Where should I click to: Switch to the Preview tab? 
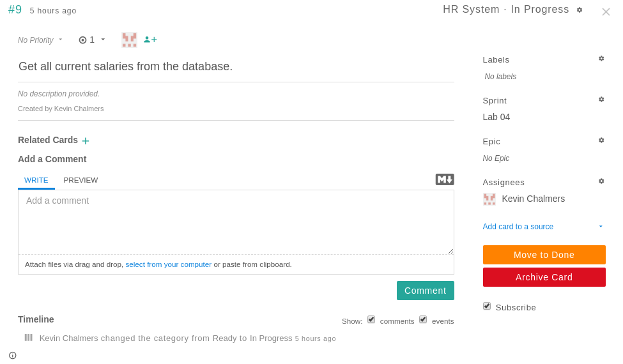coord(81,180)
